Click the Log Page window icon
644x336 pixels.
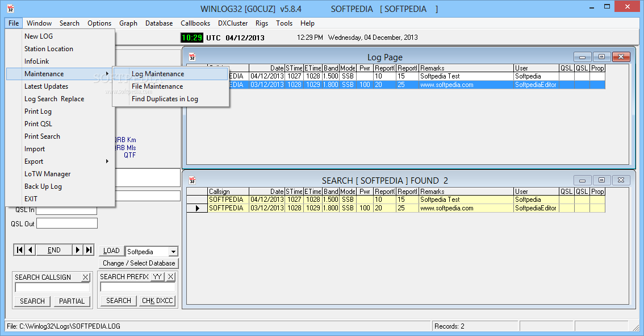(192, 57)
